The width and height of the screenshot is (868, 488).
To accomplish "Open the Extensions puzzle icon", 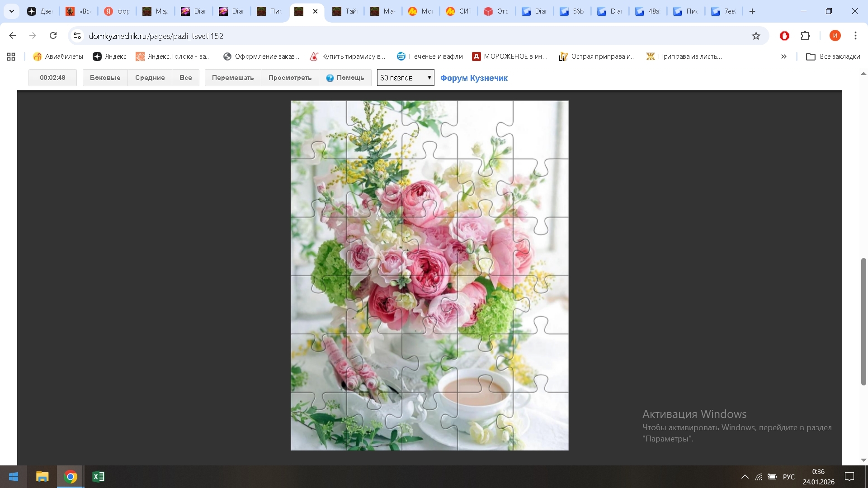I will tap(805, 36).
